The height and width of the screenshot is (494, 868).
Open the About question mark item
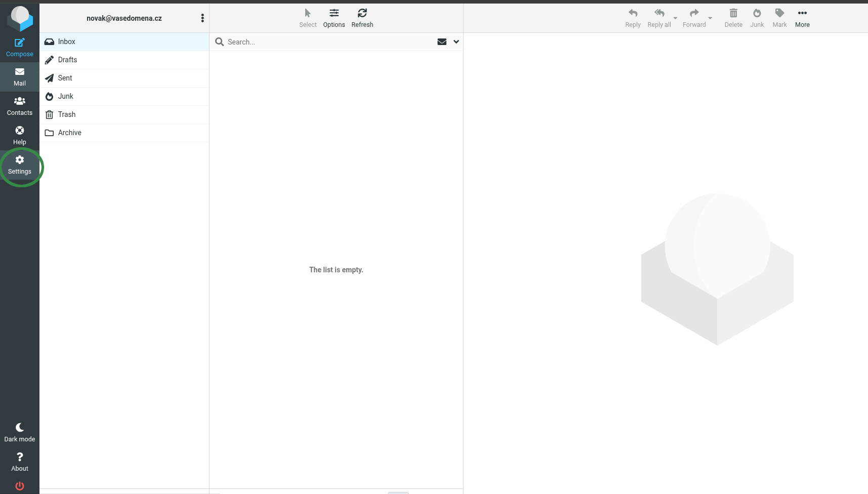coord(20,462)
